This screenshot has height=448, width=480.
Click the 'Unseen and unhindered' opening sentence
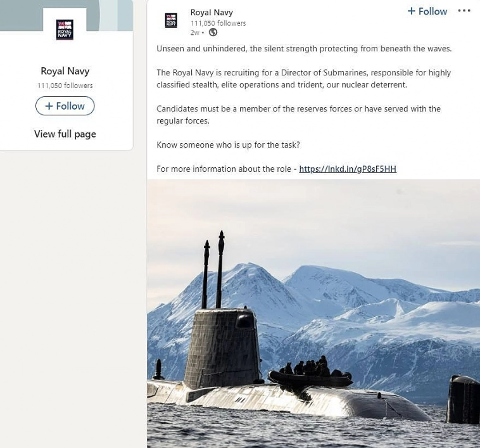(304, 49)
